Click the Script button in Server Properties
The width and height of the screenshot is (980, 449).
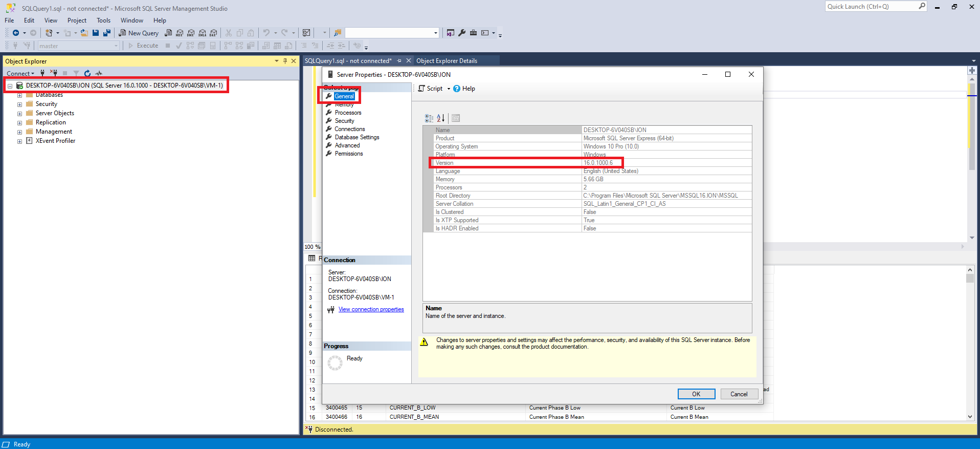click(x=430, y=89)
